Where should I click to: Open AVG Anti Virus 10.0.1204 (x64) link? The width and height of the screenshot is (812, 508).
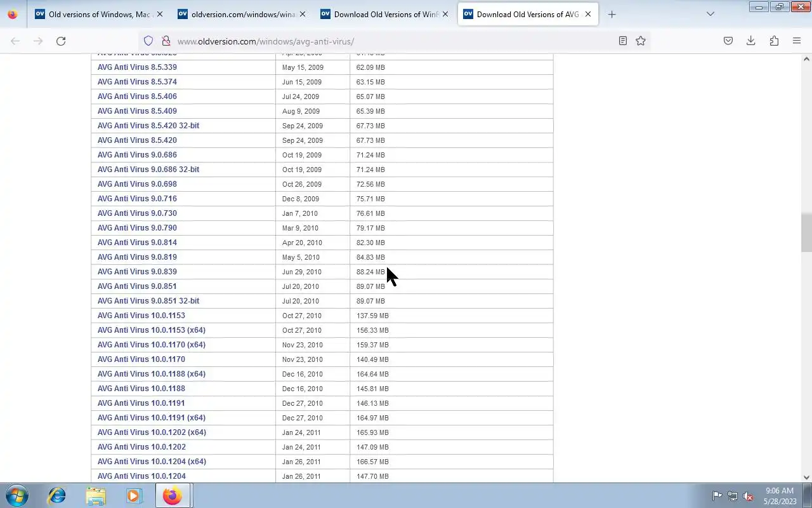pos(152,462)
